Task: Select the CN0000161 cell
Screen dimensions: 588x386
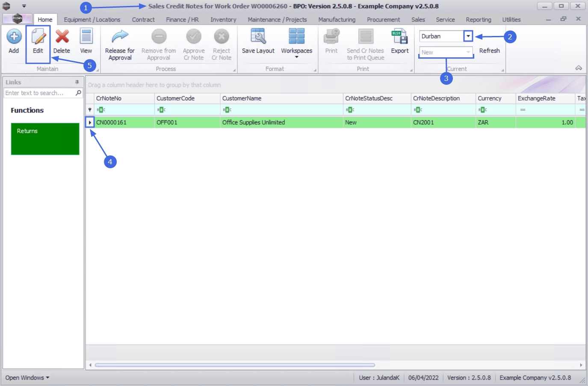Action: click(x=124, y=122)
